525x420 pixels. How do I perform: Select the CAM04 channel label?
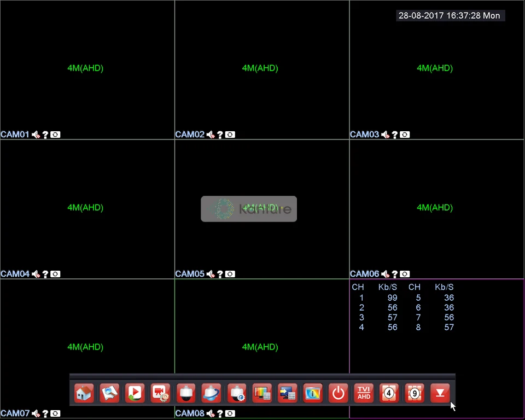point(15,274)
